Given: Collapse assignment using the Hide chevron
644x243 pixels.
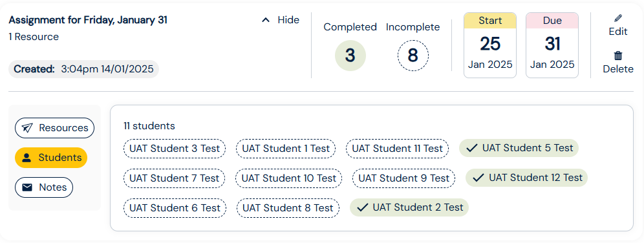Looking at the screenshot, I should tap(266, 20).
